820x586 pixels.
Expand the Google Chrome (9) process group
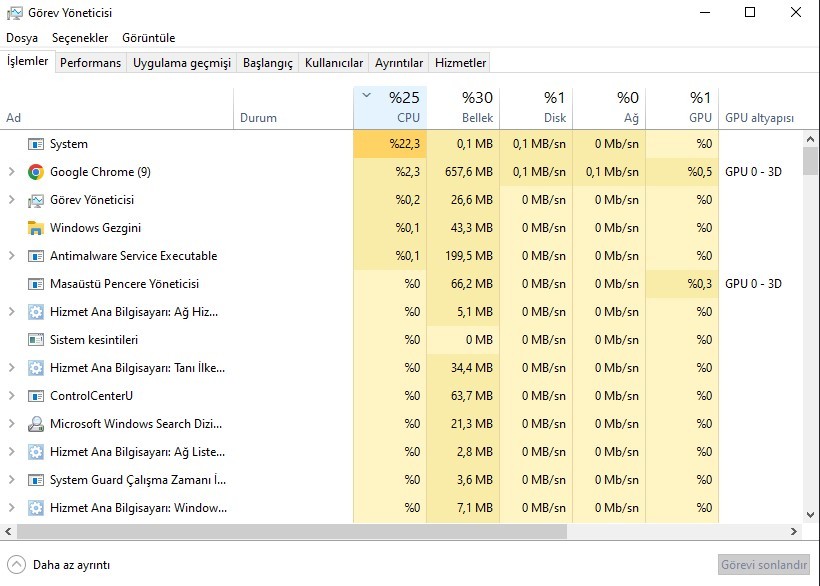[12, 172]
